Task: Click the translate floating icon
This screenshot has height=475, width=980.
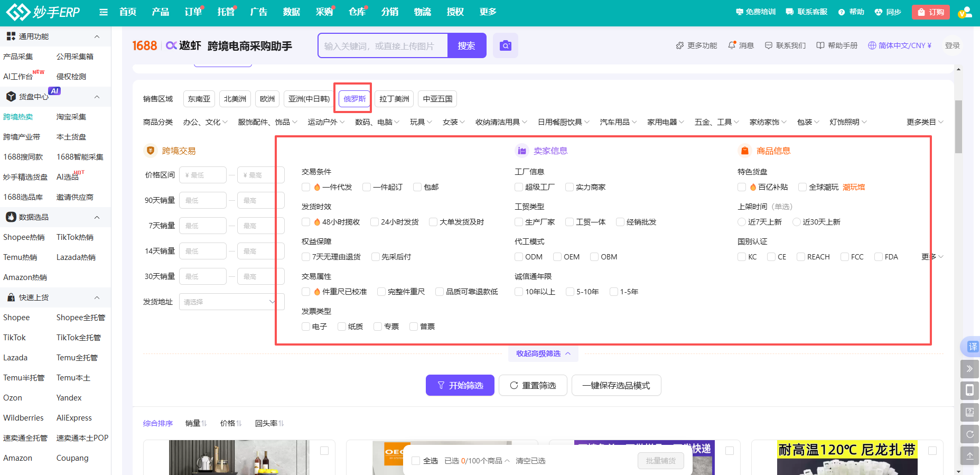Action: point(972,347)
